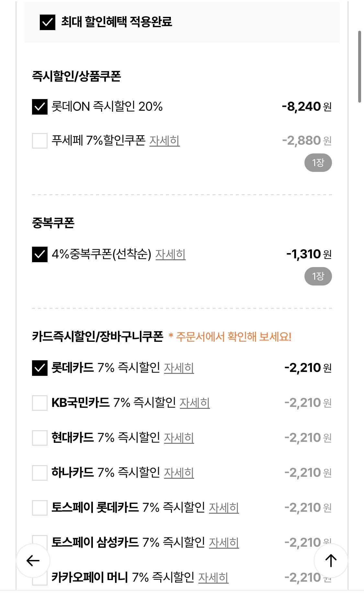Open 자세히 link for 현대카드 즉시할인
The width and height of the screenshot is (364, 594).
point(179,438)
